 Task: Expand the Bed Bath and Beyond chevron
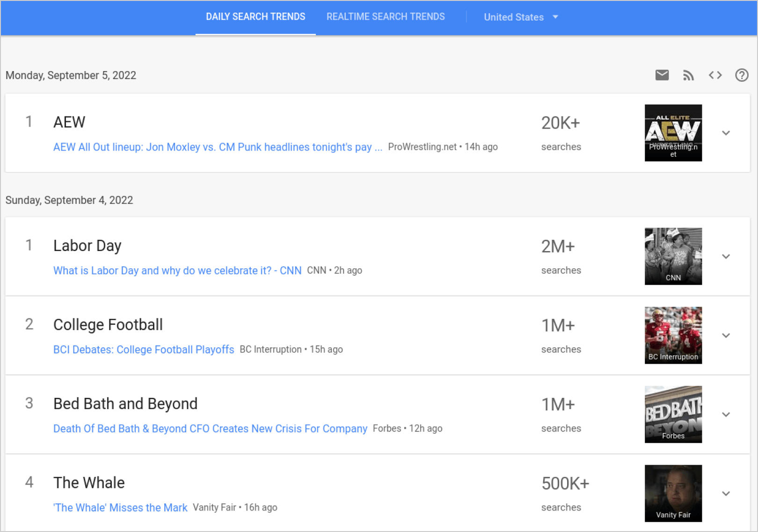click(726, 415)
